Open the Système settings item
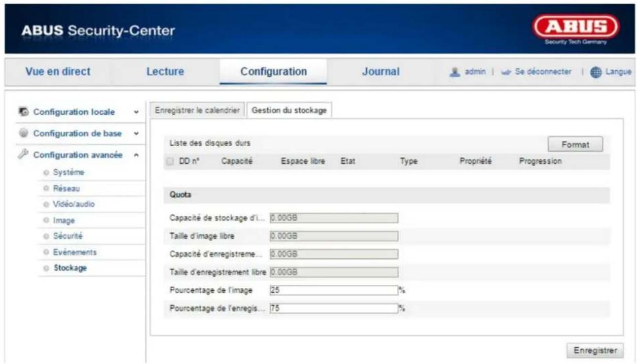The image size is (637, 364). point(68,172)
